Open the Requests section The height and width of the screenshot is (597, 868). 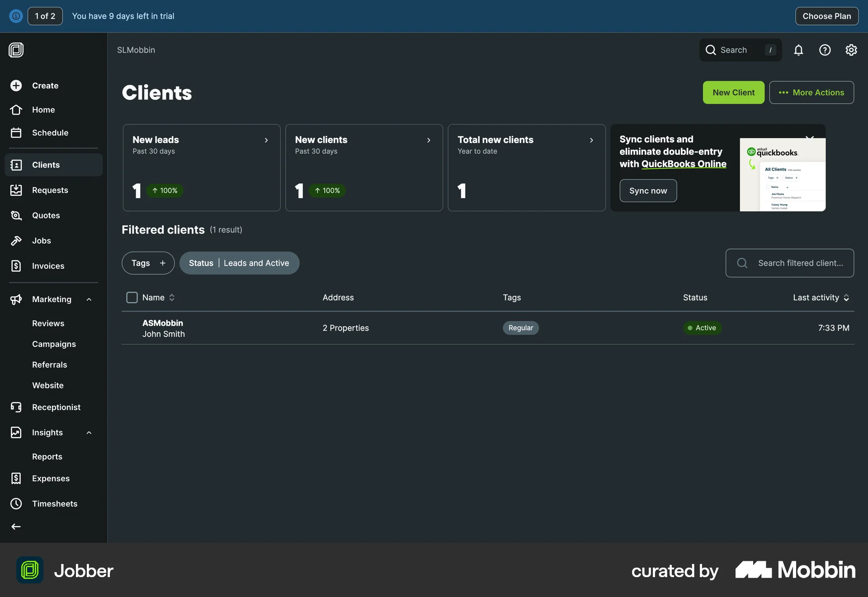click(x=50, y=190)
